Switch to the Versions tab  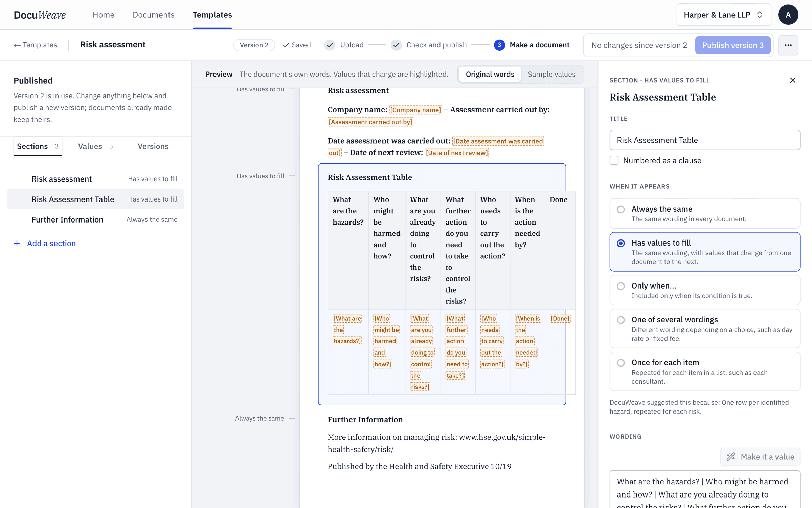[153, 146]
